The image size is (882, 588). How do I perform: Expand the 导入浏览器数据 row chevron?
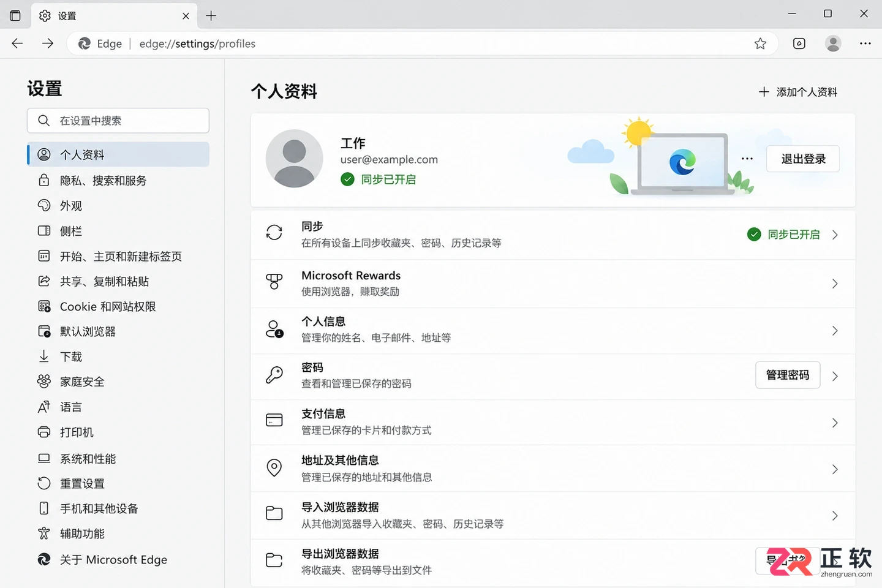pos(835,516)
